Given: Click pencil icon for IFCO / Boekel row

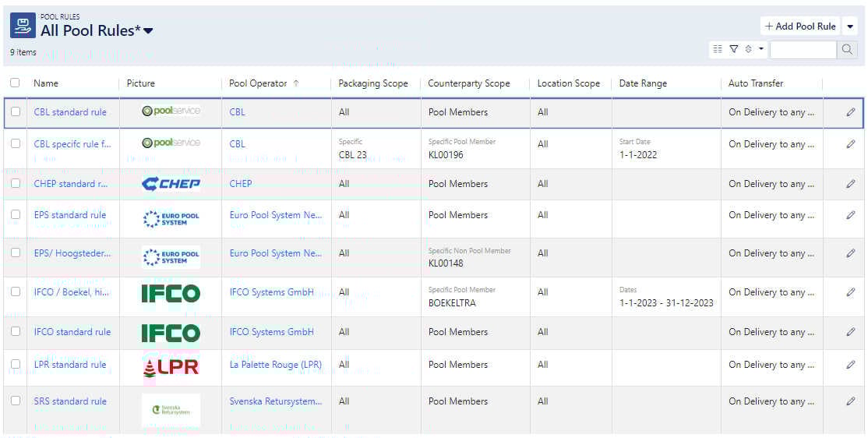Looking at the screenshot, I should (x=851, y=292).
